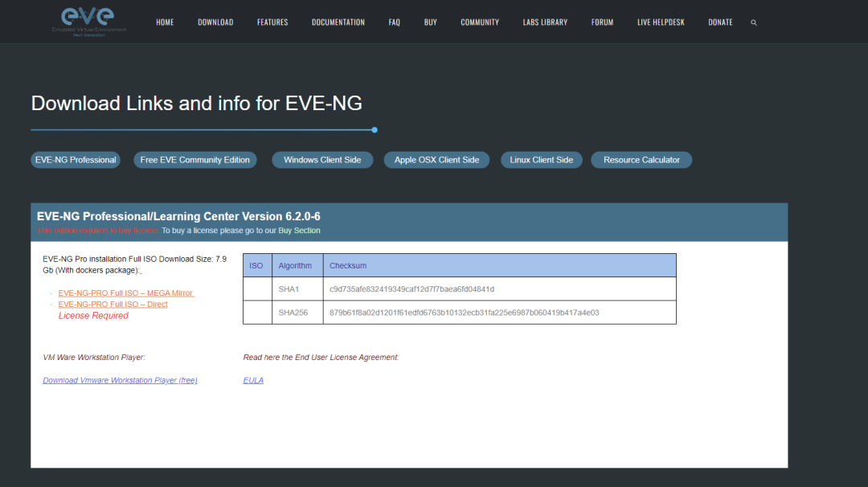Open the FEATURES menu
This screenshot has width=868, height=487.
point(272,23)
